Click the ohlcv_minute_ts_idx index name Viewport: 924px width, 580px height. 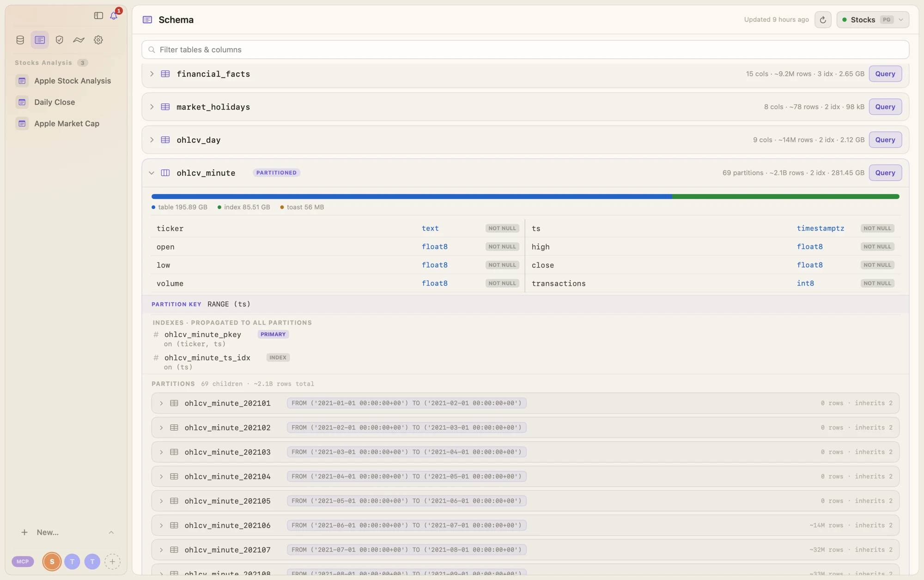[x=207, y=358]
